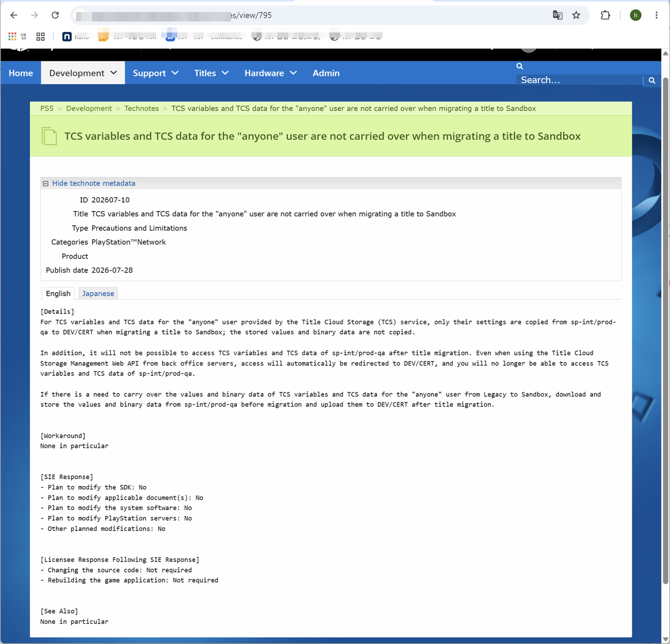
Task: Click the publish date 2026-07-28
Action: 112,270
